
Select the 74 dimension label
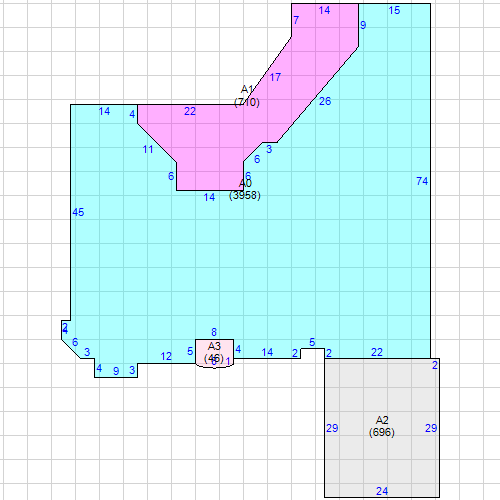[422, 181]
